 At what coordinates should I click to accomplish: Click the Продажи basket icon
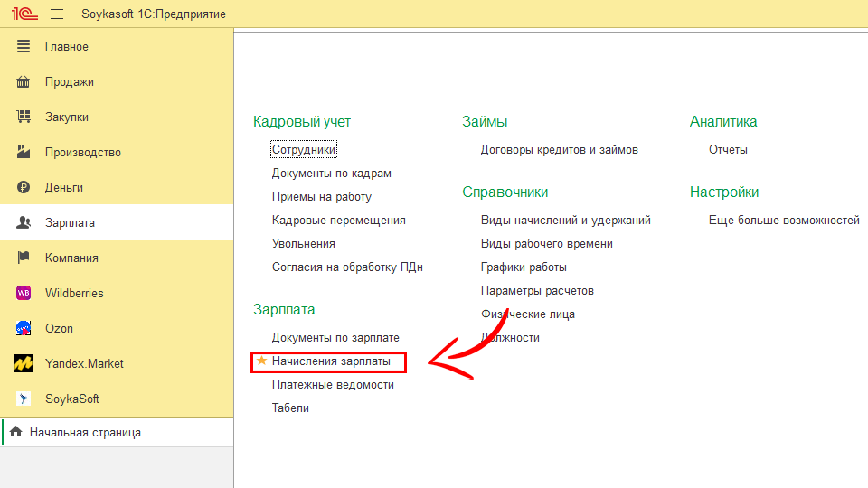[x=24, y=81]
